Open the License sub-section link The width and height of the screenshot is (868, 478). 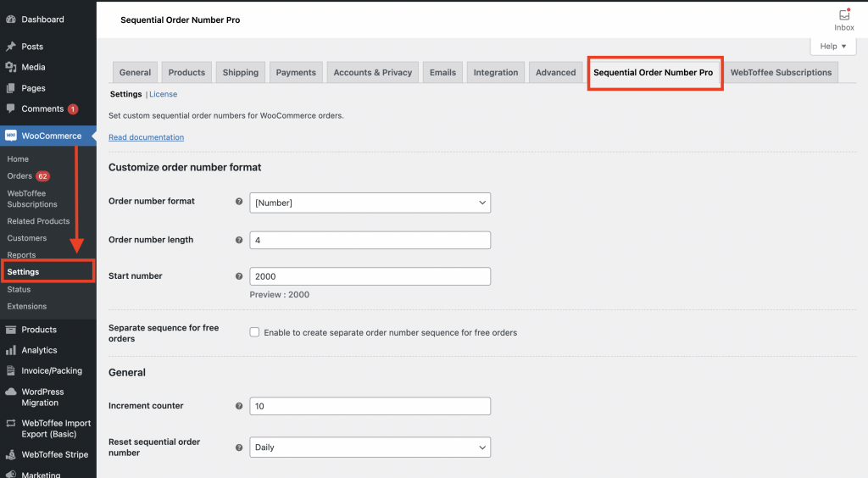(164, 94)
